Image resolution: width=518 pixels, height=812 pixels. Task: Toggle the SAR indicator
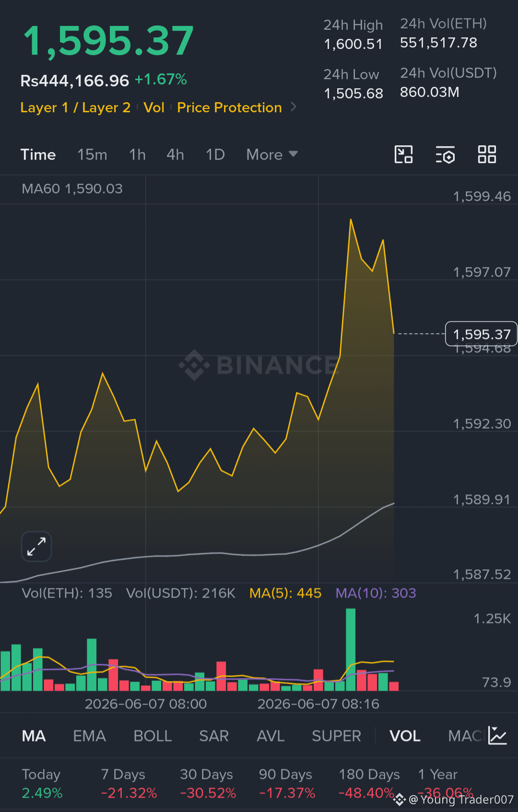(x=214, y=736)
